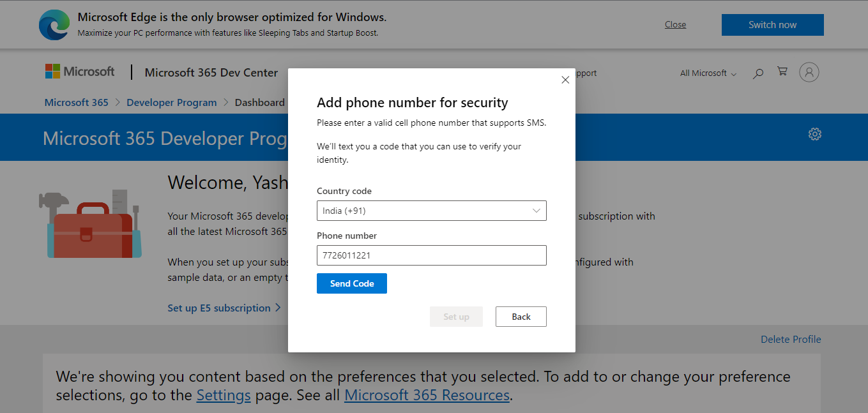Click the Back button

[x=521, y=316]
